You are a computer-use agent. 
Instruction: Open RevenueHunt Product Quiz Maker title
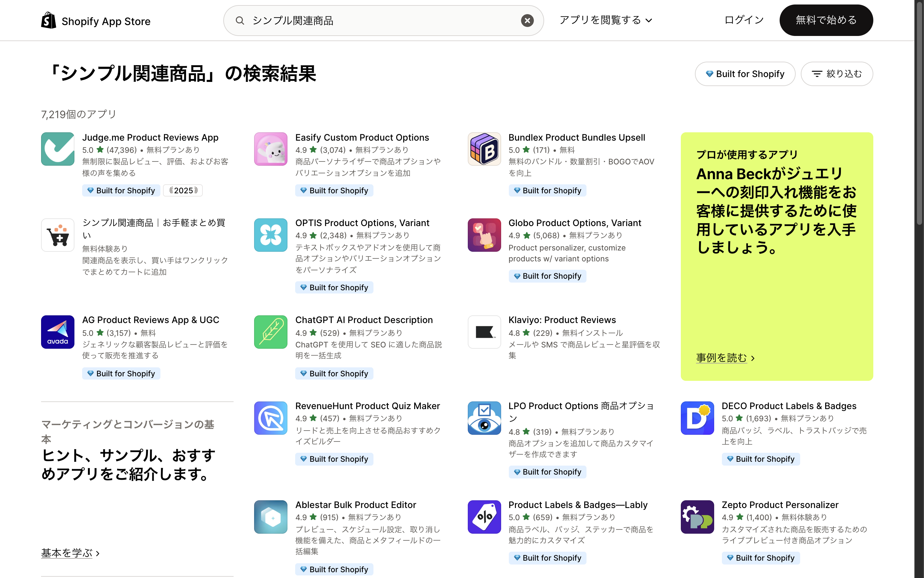pyautogui.click(x=367, y=406)
